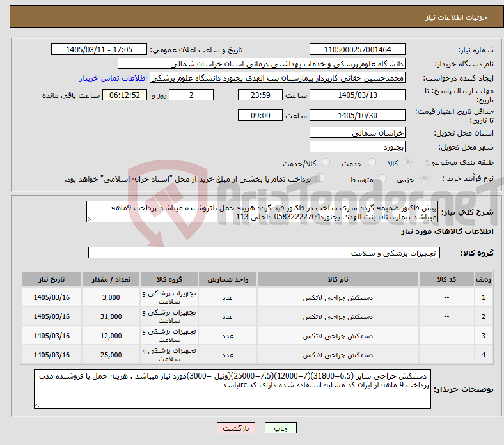Click the جزئیات اطلاعات نیاز page header
This screenshot has height=445, width=504.
point(457,17)
